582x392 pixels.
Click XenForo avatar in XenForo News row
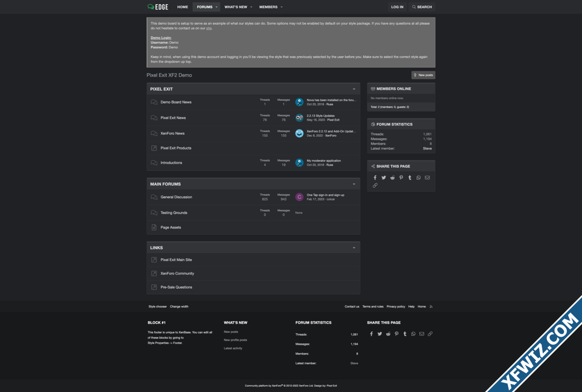[x=299, y=133]
